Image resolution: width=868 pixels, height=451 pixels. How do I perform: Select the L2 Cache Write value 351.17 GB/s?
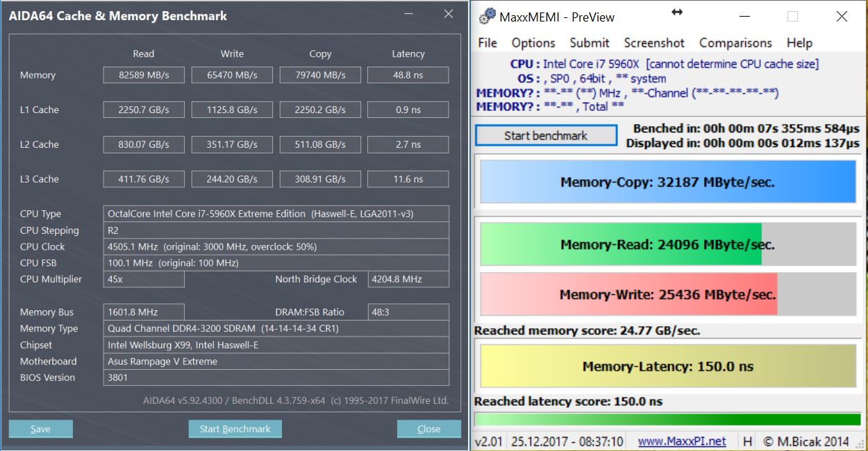click(x=232, y=144)
